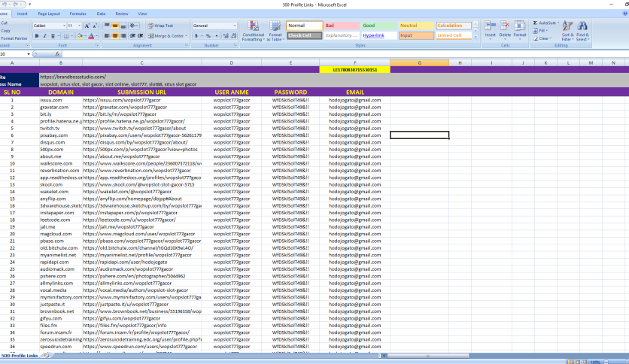Screen dimensions: 629x364
Task: Toggle Bold formatting
Action: [37, 36]
